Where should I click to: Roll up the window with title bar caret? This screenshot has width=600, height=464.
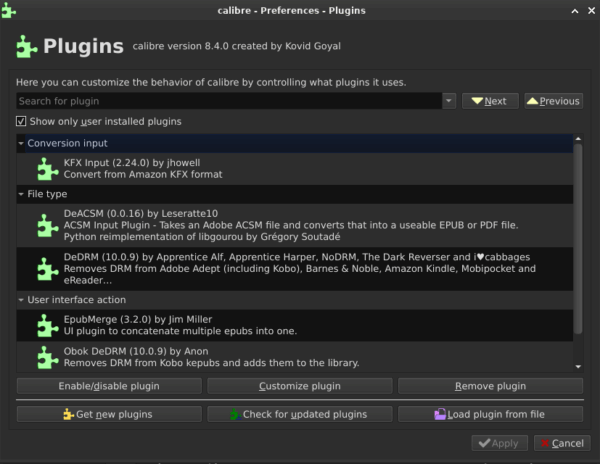[575, 11]
